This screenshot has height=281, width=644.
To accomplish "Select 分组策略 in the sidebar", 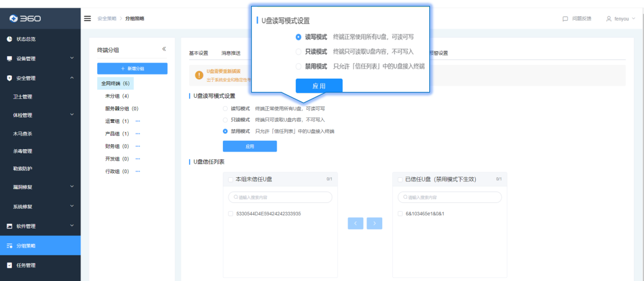I will tap(41, 246).
